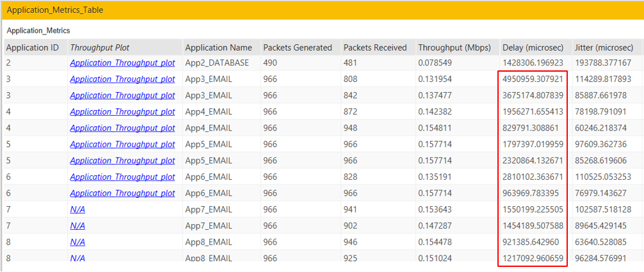Select the jitter value 193788.377167 cell

pyautogui.click(x=603, y=63)
